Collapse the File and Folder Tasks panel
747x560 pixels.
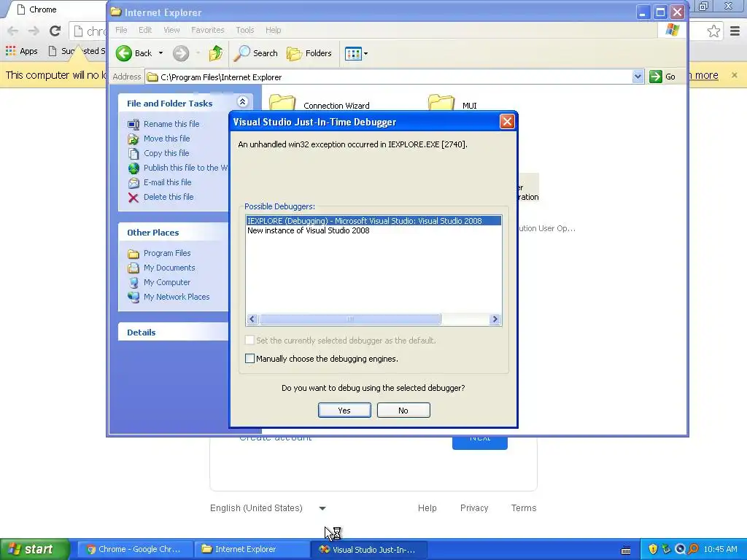[x=242, y=102]
